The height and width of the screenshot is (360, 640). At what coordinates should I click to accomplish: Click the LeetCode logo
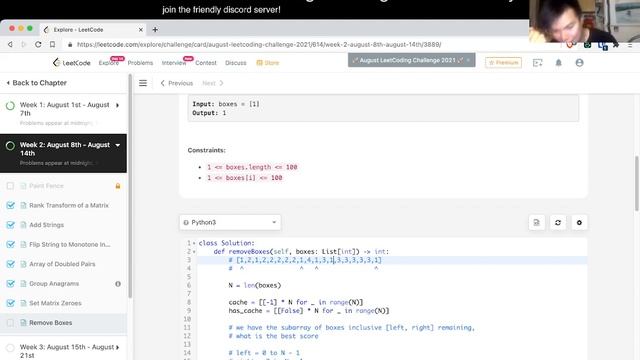coord(71,62)
